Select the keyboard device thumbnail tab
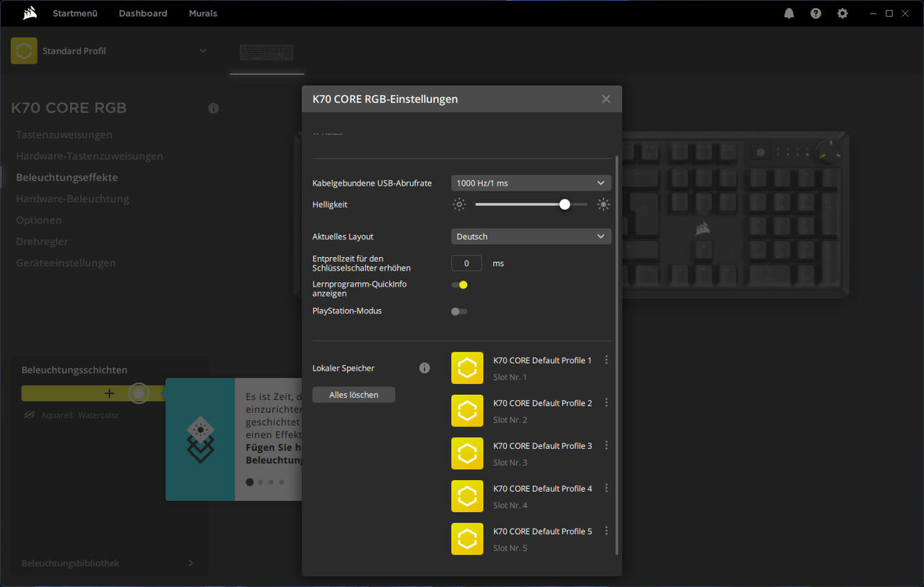Screen dimensions: 924x587 point(267,53)
